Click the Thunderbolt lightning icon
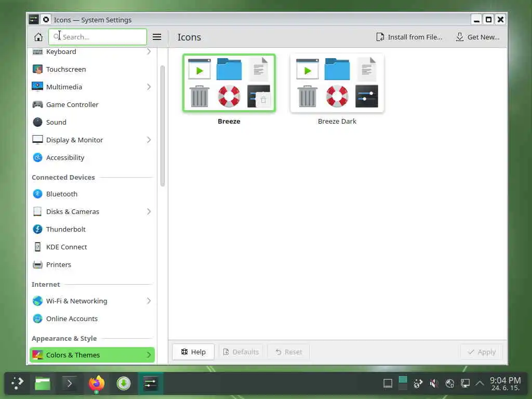Image resolution: width=532 pixels, height=399 pixels. pyautogui.click(x=37, y=229)
